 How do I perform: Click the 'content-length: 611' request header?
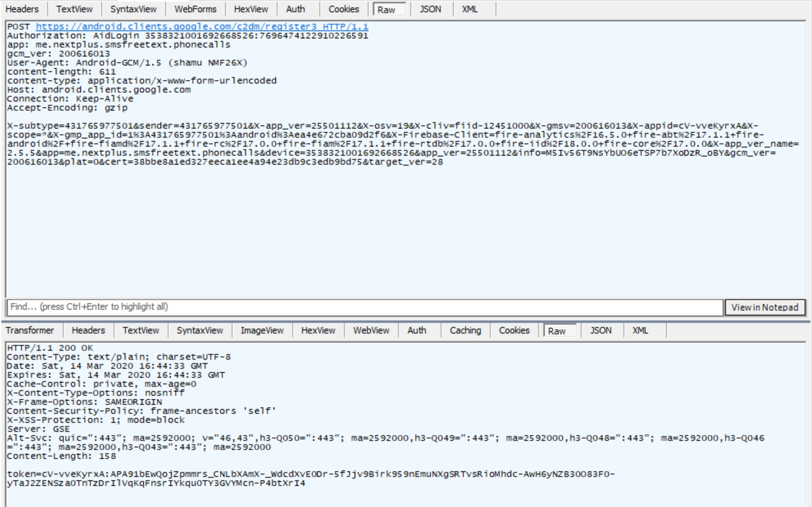click(61, 72)
